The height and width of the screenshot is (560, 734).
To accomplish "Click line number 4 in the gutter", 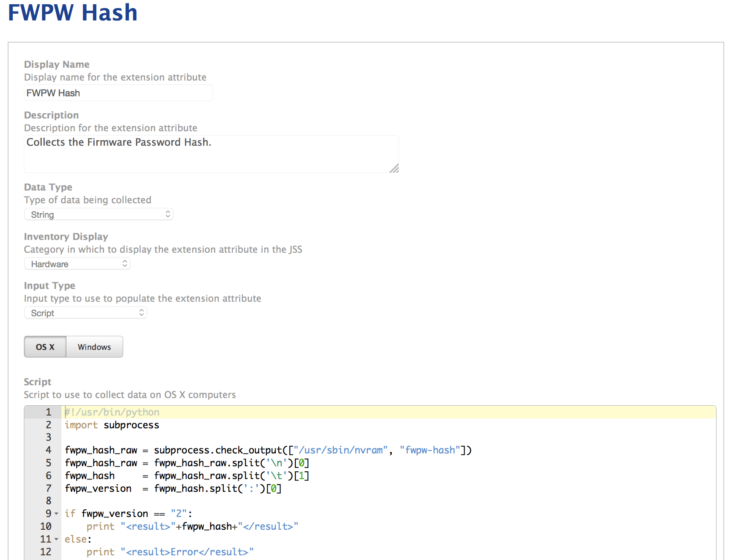I will click(49, 450).
